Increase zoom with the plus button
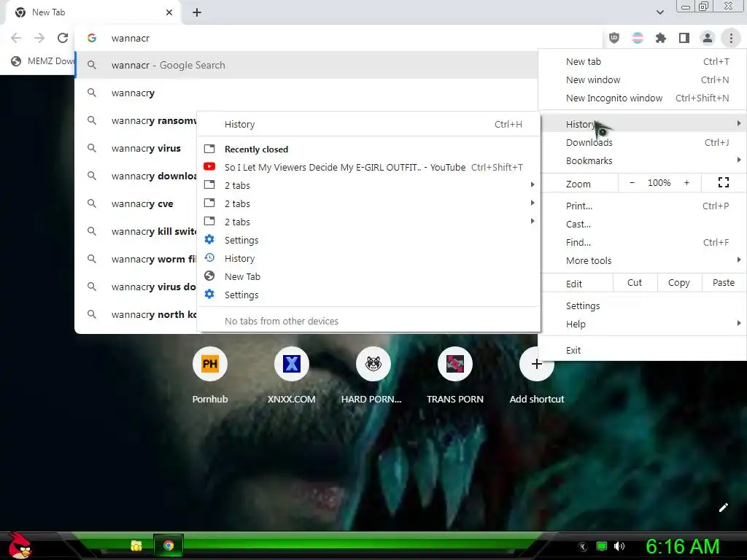747x560 pixels. click(686, 183)
